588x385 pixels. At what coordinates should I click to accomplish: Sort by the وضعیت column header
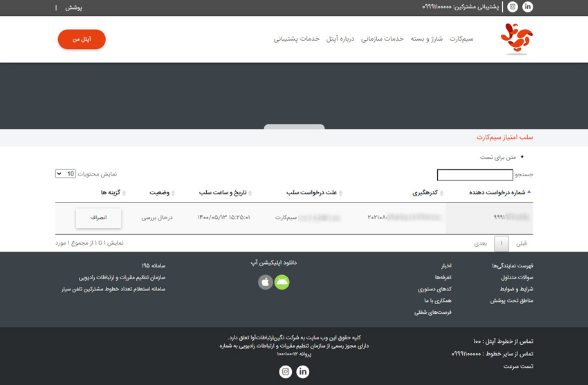[162, 192]
